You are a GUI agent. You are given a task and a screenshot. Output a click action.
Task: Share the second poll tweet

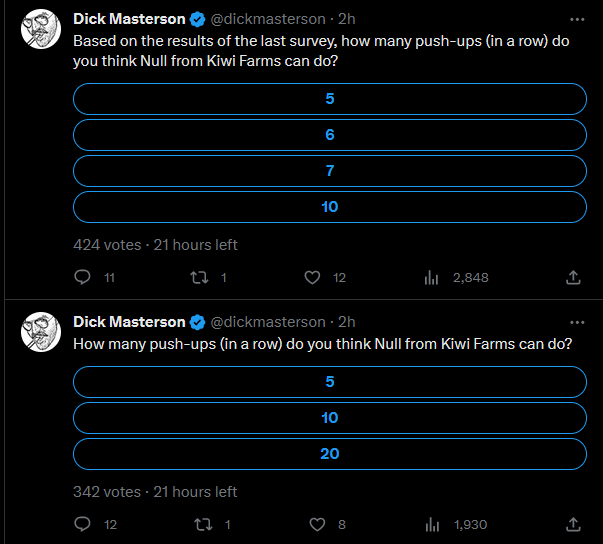point(574,524)
